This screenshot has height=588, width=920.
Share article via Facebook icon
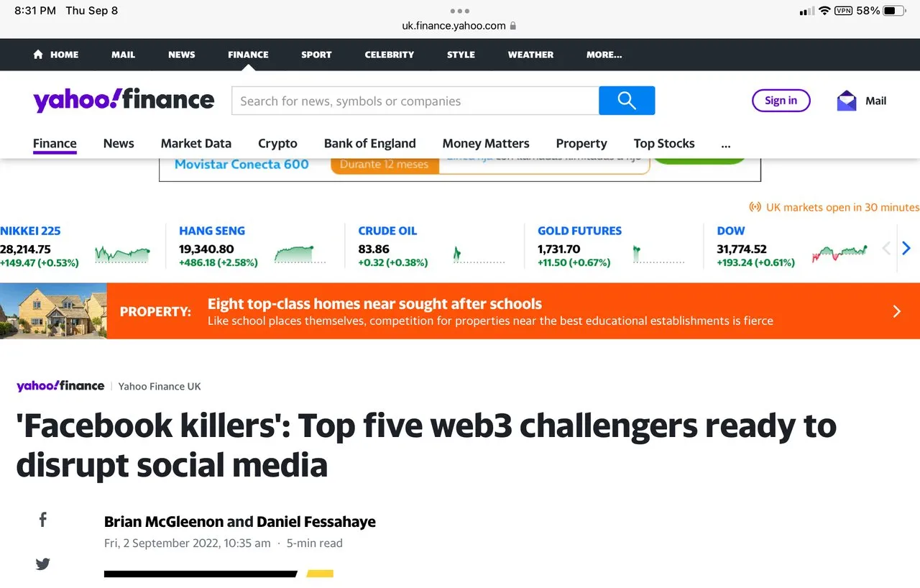(x=43, y=519)
